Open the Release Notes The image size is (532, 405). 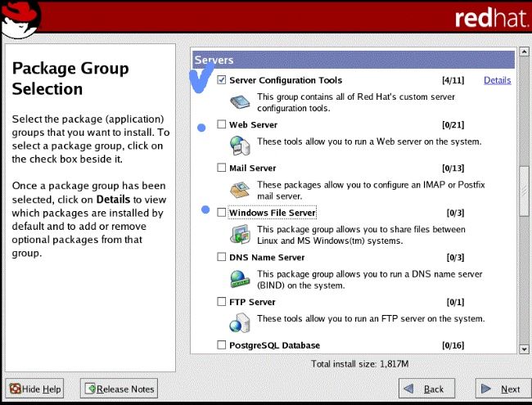point(119,389)
